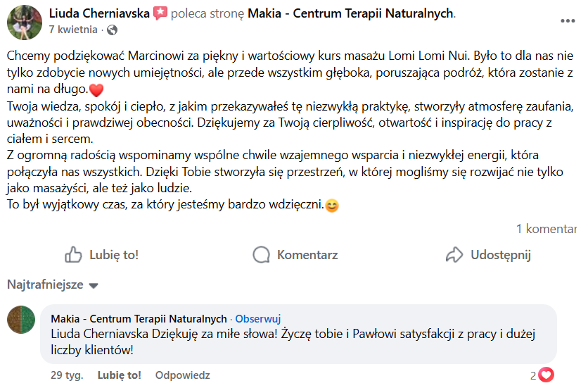Click the Najtrafniejsze dropdown arrow
Viewport: 588px width, 388px height.
(94, 286)
